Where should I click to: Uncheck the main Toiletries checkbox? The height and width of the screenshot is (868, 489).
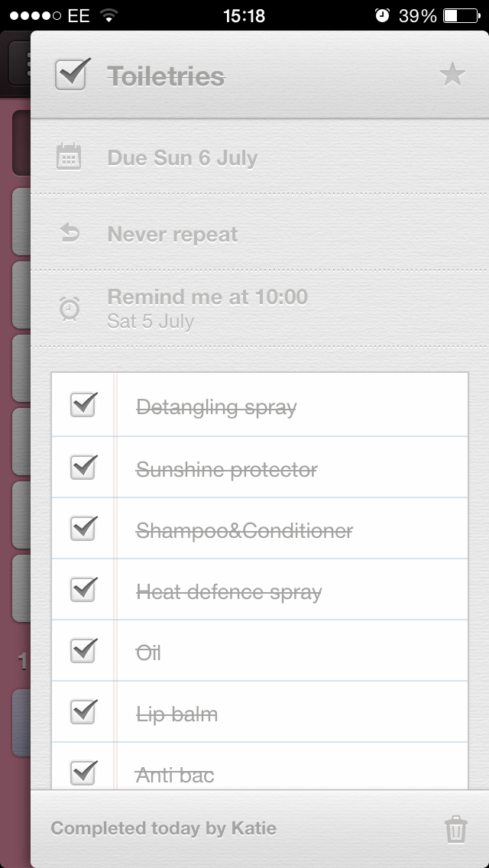[73, 75]
